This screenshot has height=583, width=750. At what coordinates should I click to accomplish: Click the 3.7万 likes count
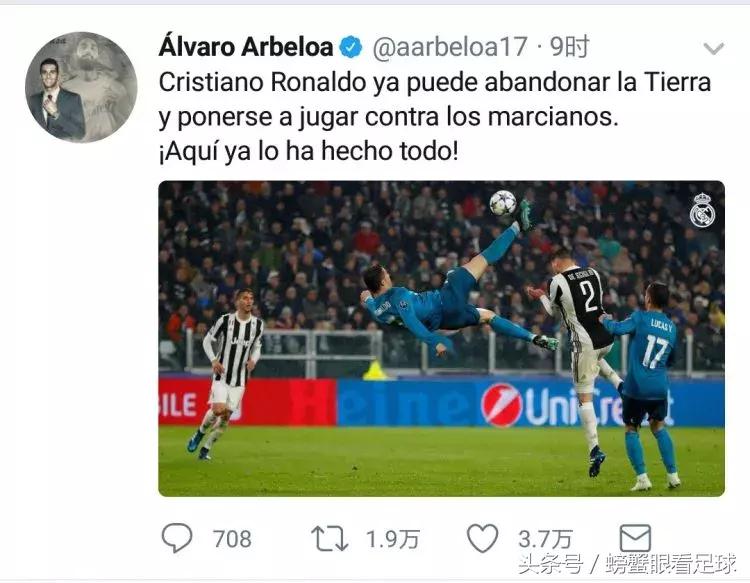click(x=545, y=539)
